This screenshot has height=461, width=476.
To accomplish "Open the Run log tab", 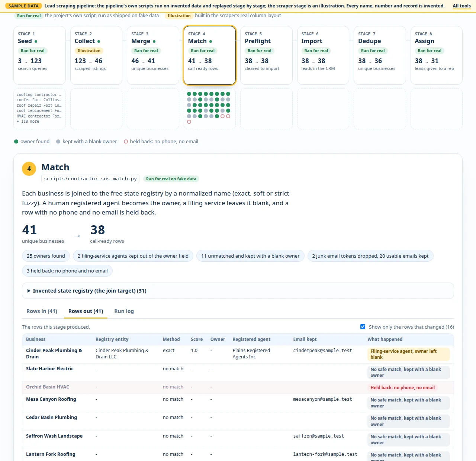I will (124, 311).
